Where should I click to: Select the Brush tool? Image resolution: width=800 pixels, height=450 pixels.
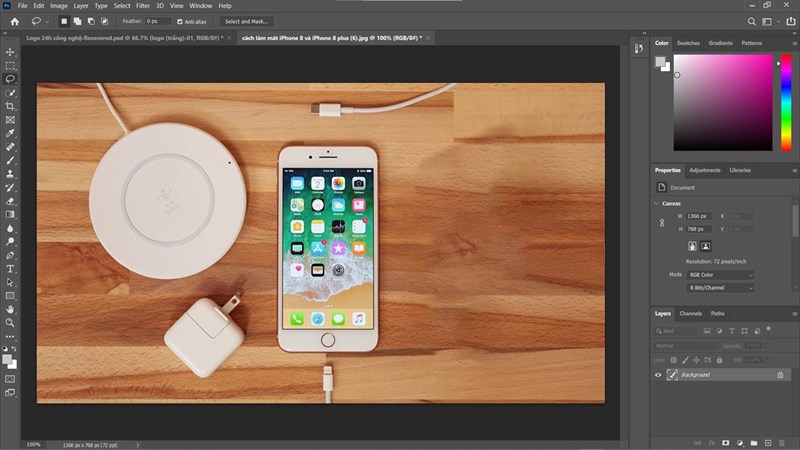[10, 160]
